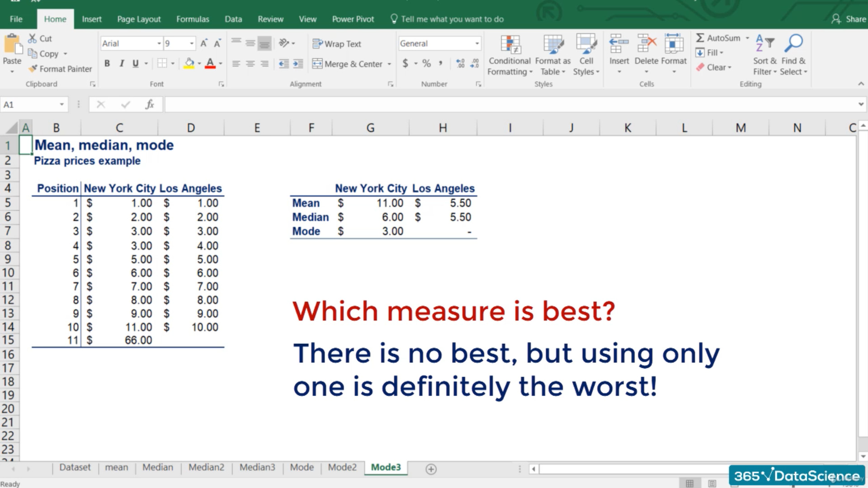Image resolution: width=868 pixels, height=488 pixels.
Task: Click the Format as Table icon
Action: (553, 45)
